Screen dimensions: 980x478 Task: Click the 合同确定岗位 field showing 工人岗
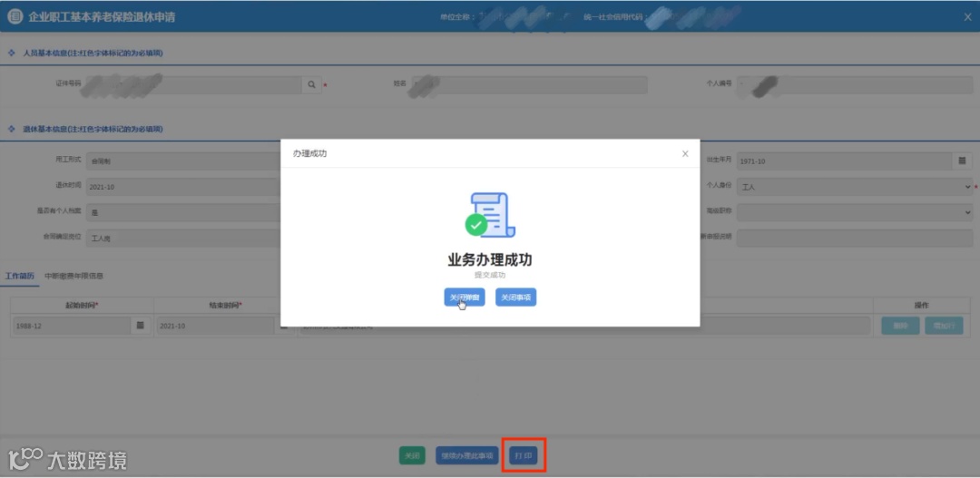[183, 238]
